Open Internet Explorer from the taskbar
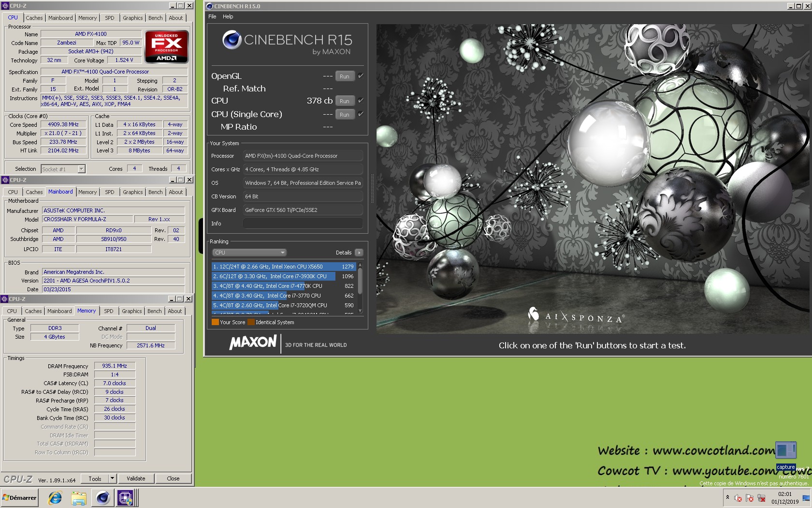 point(55,498)
